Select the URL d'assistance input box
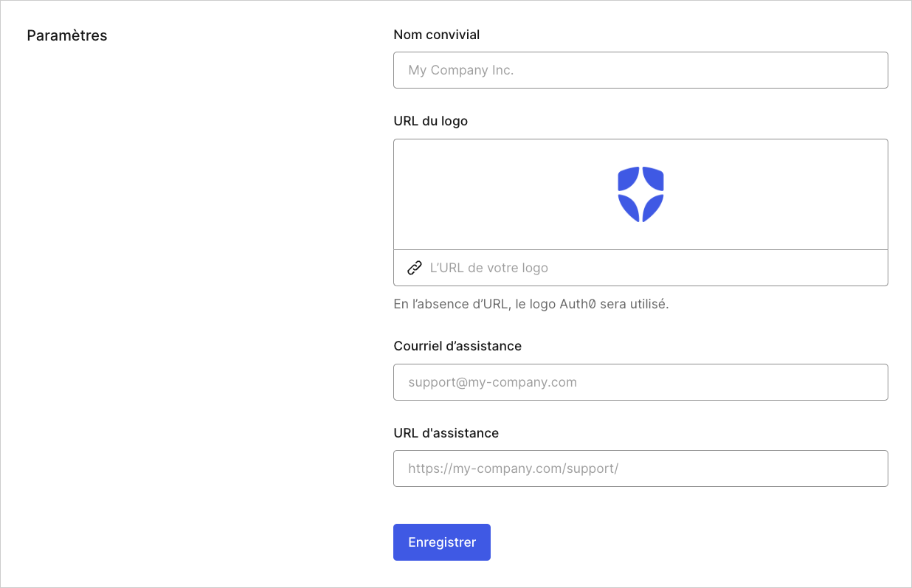 click(x=640, y=468)
